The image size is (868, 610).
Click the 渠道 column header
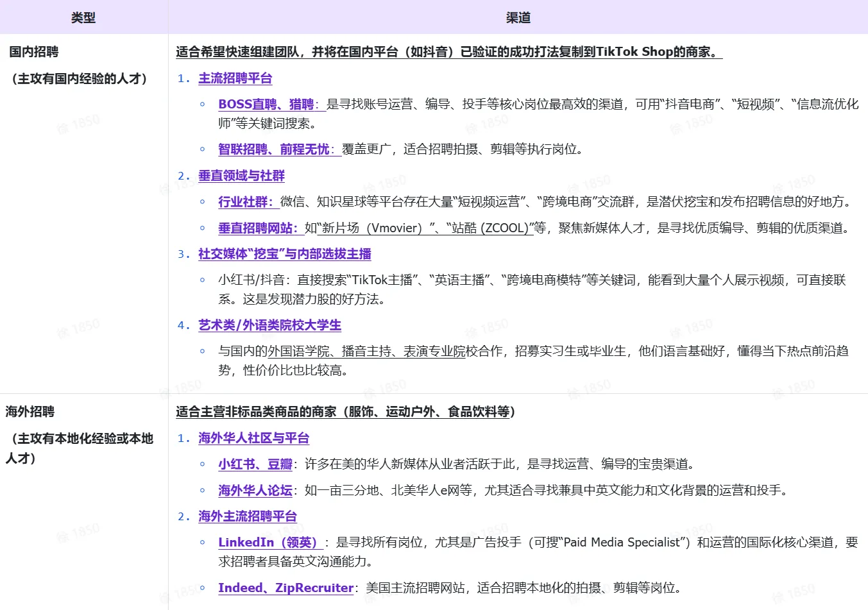point(518,17)
